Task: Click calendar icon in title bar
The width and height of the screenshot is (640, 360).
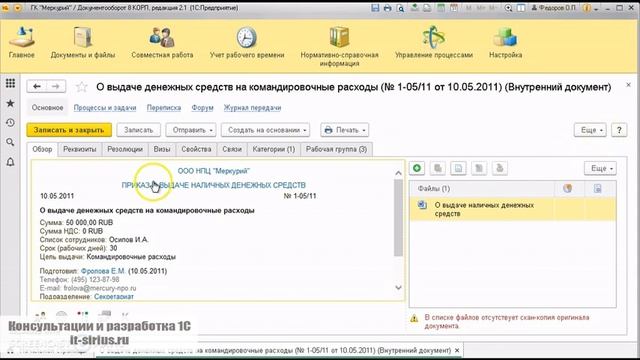Action: 453,8
